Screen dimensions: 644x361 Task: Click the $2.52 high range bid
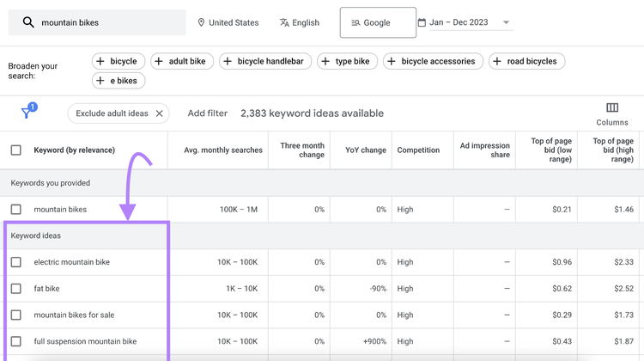pos(624,289)
